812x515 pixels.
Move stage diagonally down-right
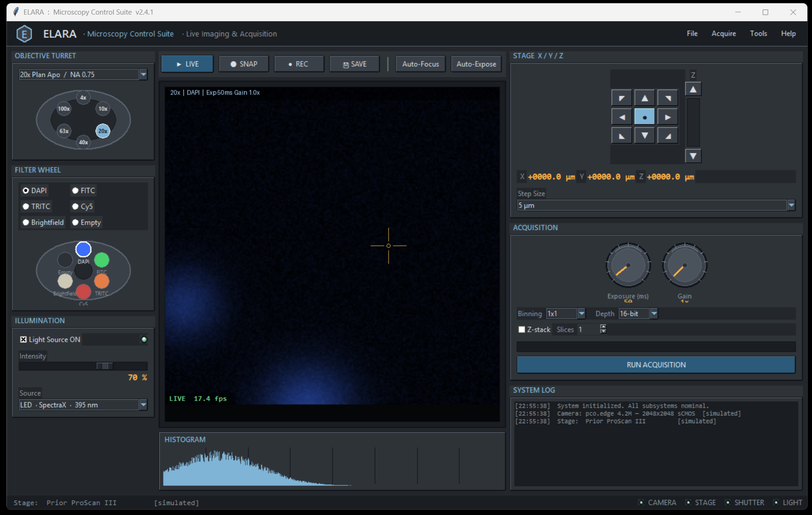coord(667,136)
